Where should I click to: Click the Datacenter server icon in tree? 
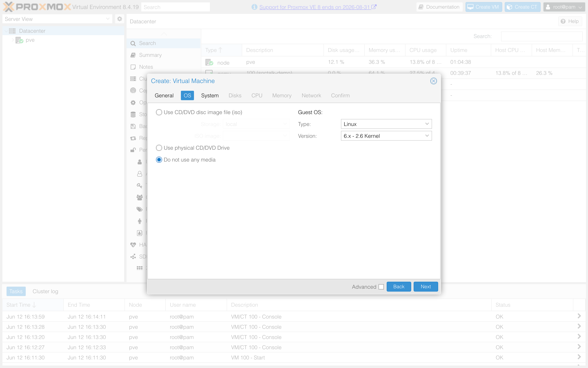point(12,31)
